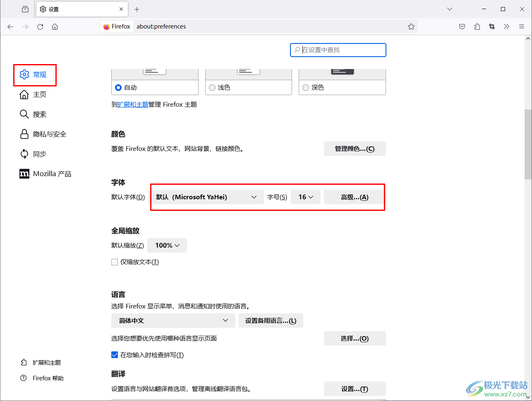The height and width of the screenshot is (401, 532).
Task: Click the 全局缩放 section heading
Action: [x=125, y=231]
